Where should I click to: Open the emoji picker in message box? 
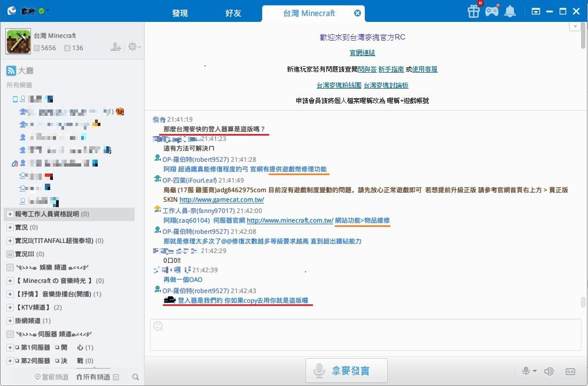click(158, 326)
